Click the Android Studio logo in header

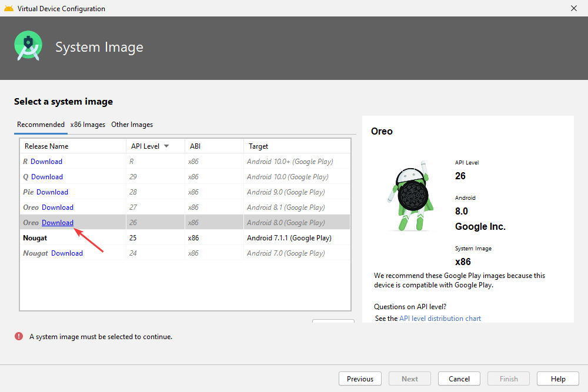28,47
